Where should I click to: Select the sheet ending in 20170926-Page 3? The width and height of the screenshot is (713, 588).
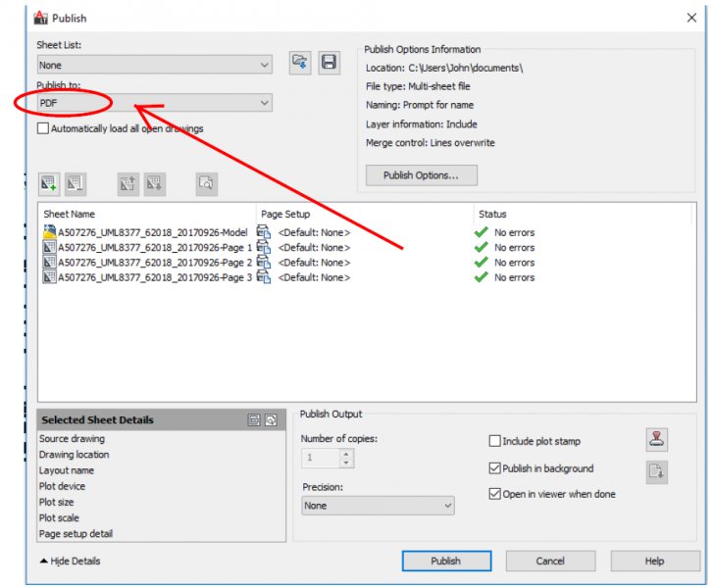tap(155, 277)
